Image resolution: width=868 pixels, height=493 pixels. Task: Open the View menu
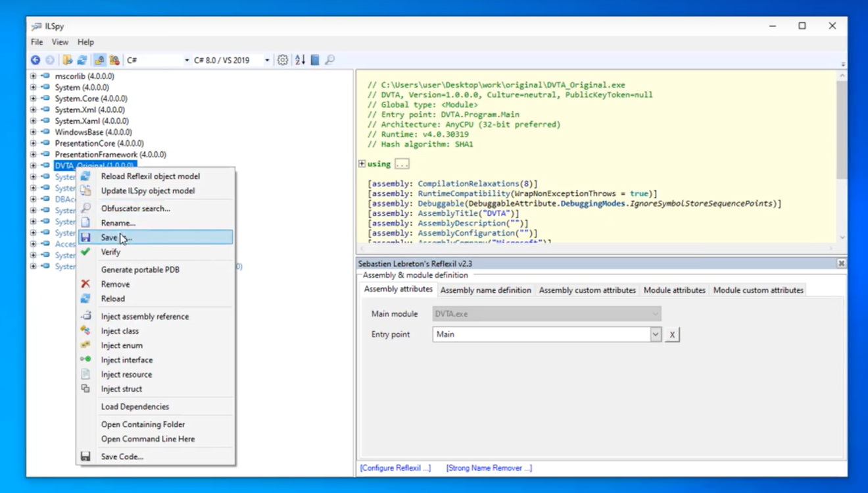pos(60,42)
